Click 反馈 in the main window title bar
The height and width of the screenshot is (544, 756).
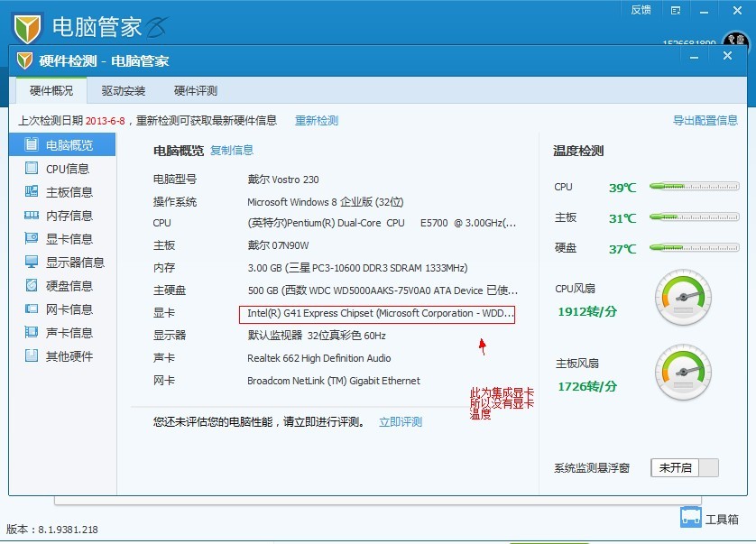(641, 10)
